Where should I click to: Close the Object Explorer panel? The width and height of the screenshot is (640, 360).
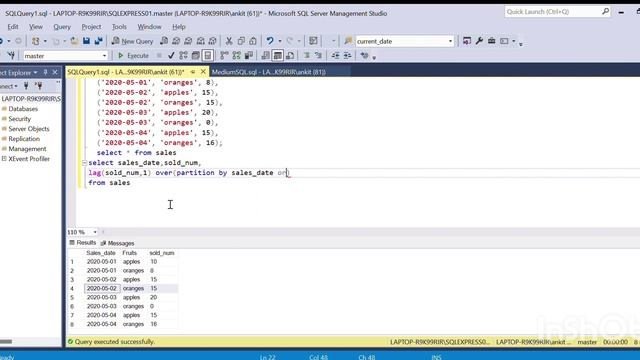coord(55,72)
